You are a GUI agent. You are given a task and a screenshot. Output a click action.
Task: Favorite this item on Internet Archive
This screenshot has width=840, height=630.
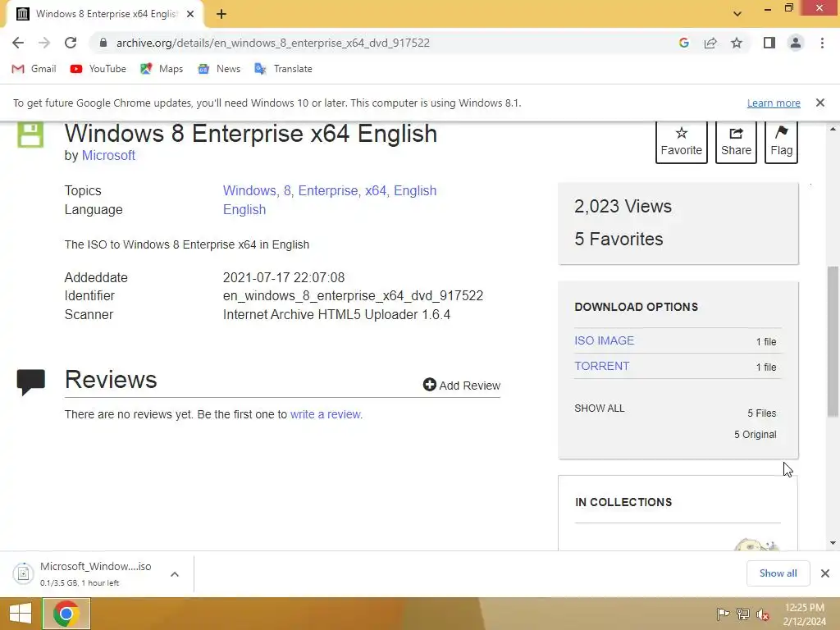pyautogui.click(x=682, y=142)
